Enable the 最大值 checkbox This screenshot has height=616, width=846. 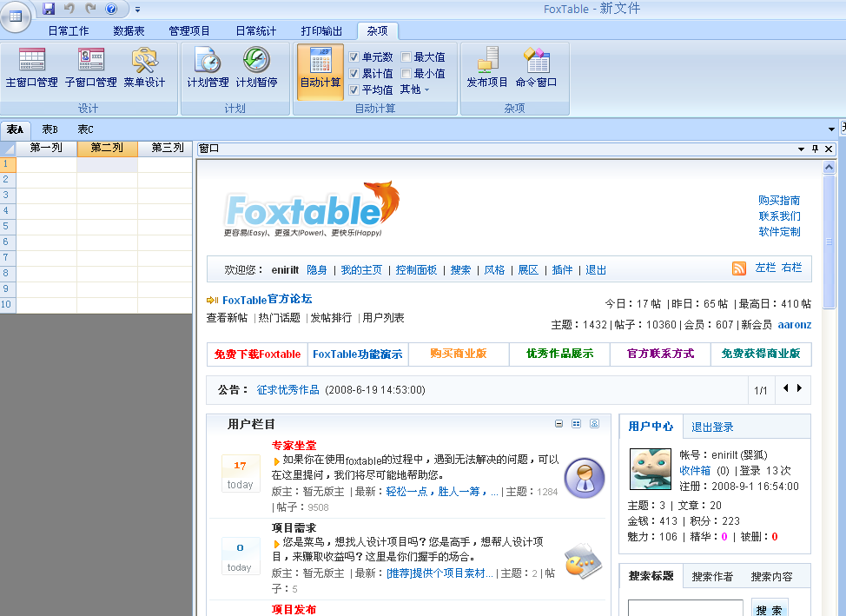406,56
